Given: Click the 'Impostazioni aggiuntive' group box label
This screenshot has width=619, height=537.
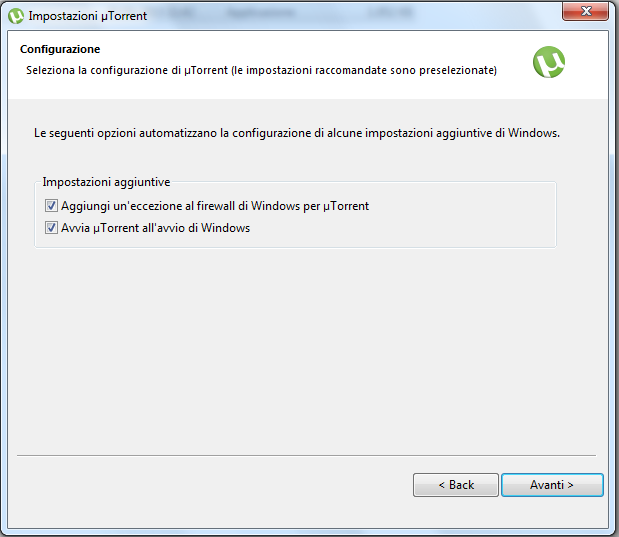Looking at the screenshot, I should click(106, 182).
